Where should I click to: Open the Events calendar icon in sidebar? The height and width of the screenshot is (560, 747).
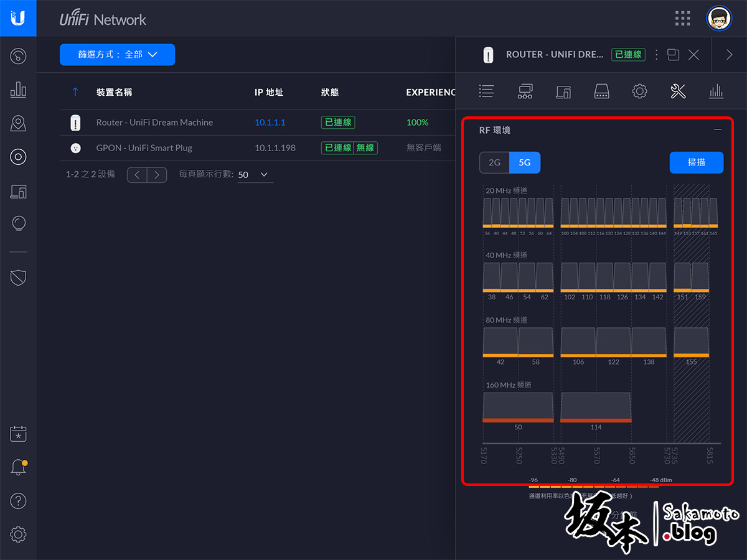pyautogui.click(x=18, y=434)
